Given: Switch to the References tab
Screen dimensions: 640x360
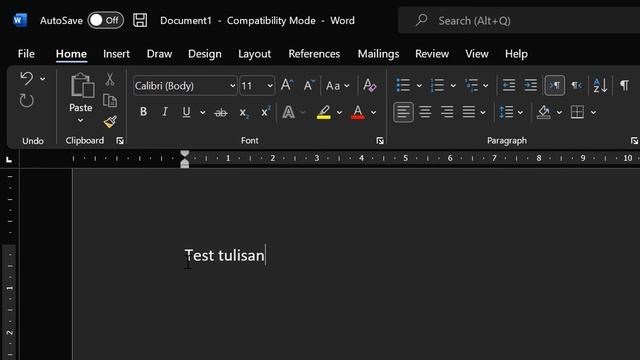Looking at the screenshot, I should tap(314, 54).
